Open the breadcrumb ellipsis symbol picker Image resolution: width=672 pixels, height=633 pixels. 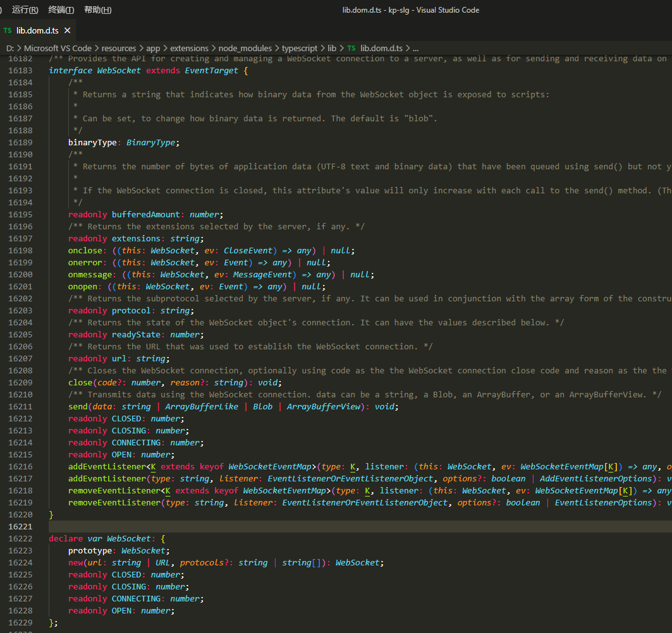tap(415, 49)
